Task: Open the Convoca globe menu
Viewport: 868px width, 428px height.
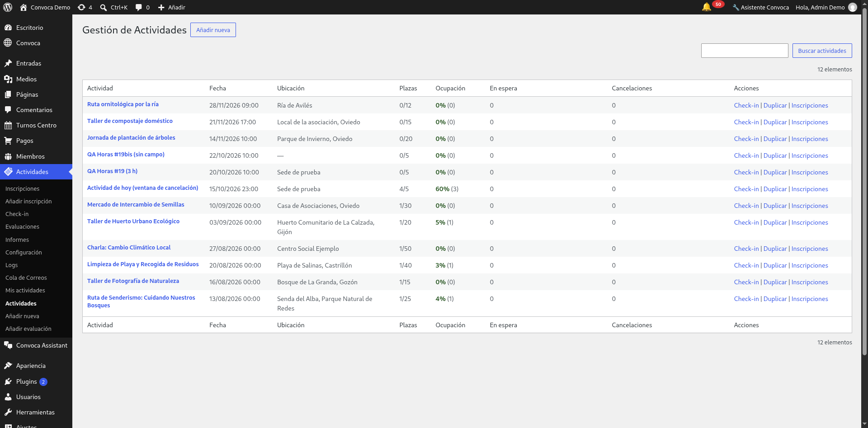Action: tap(36, 43)
